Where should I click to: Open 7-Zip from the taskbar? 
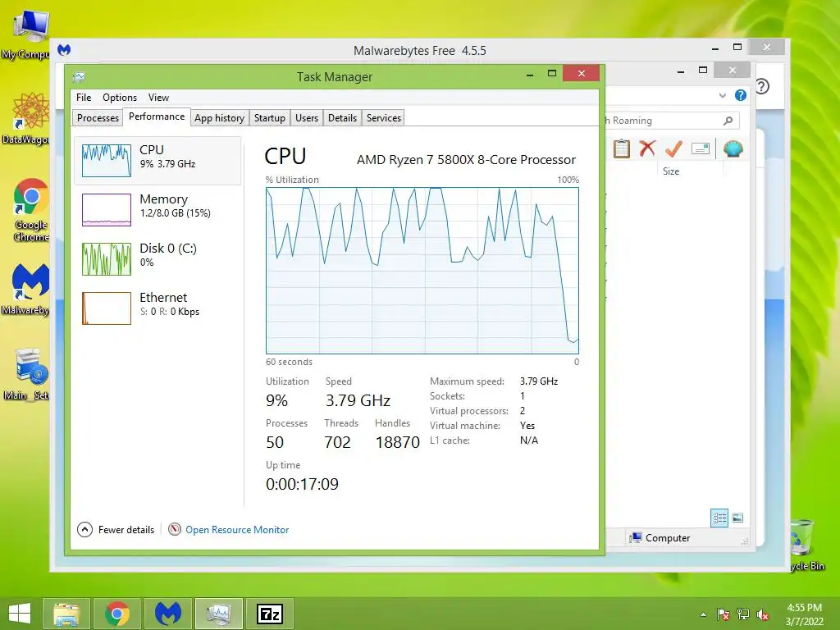[x=270, y=614]
